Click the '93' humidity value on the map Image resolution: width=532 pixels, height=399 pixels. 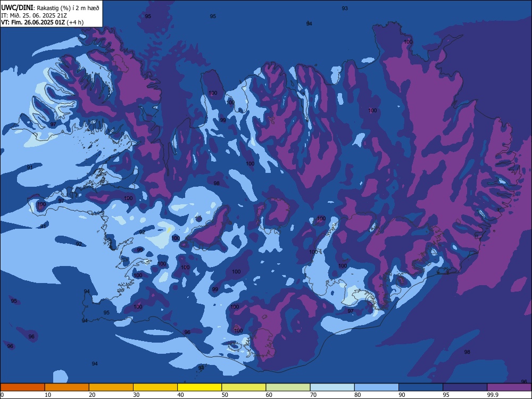tap(345, 9)
